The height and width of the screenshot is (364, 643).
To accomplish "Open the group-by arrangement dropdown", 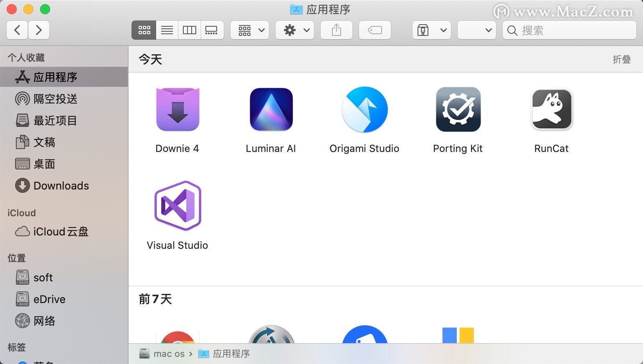I will (250, 30).
